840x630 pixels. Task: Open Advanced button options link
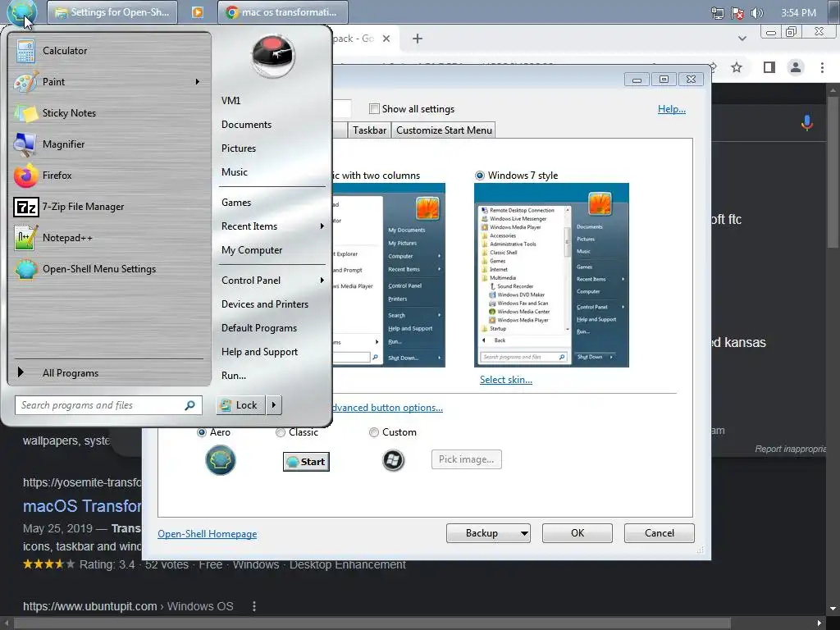(387, 408)
